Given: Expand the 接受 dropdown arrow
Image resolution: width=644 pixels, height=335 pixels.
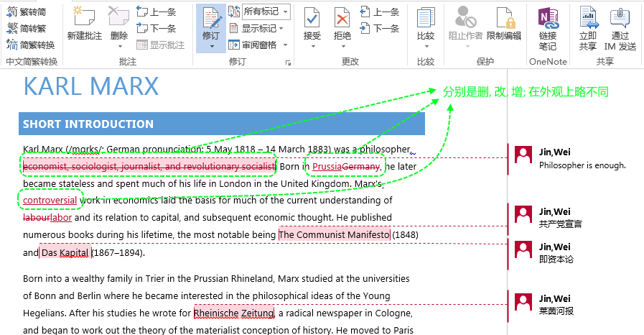Looking at the screenshot, I should tap(312, 47).
